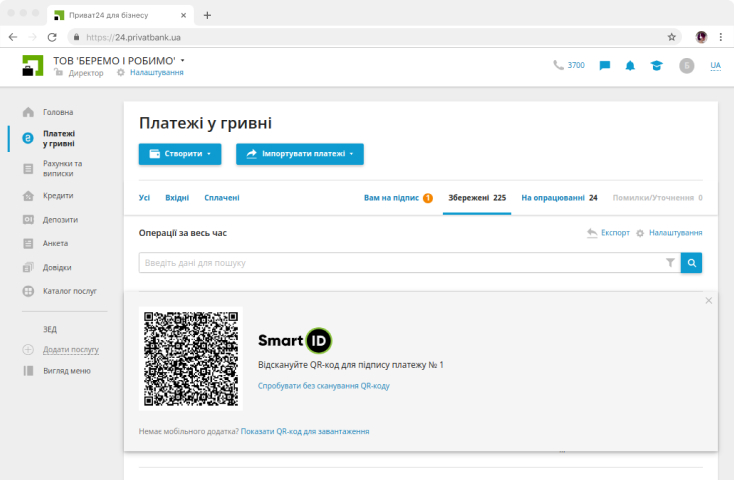734x480 pixels.
Task: Select the Вам на підпис tab
Action: pos(397,198)
